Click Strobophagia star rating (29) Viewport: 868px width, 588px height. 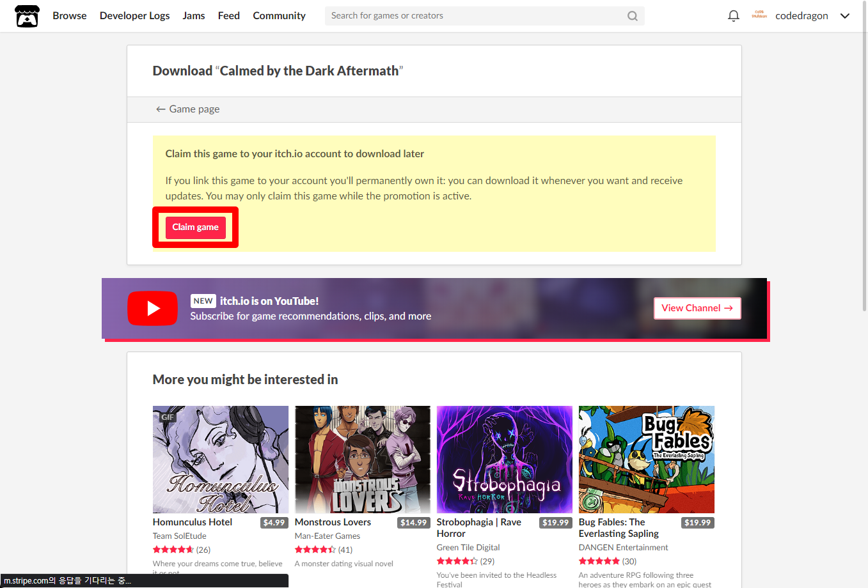pyautogui.click(x=466, y=561)
